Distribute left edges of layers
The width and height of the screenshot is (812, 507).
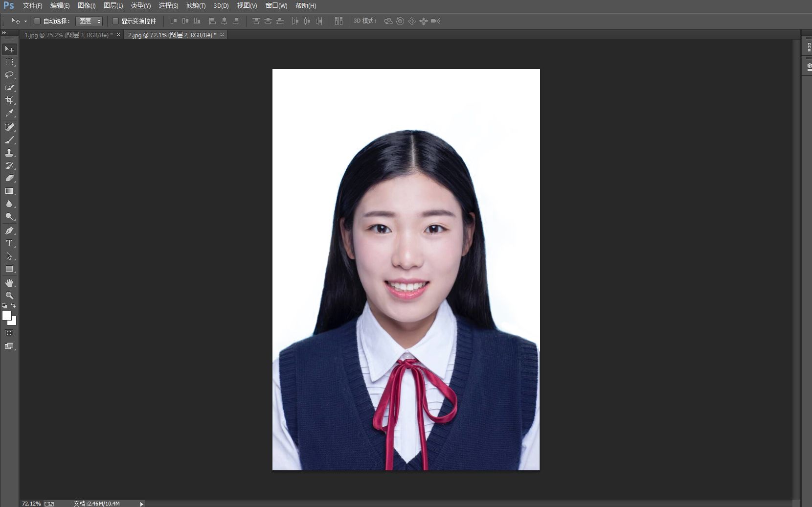click(x=295, y=21)
